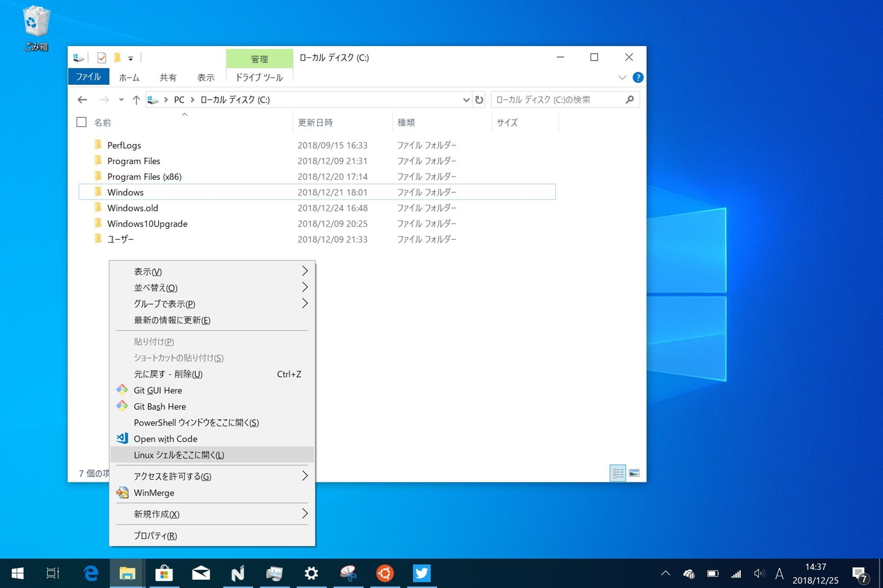Click PC in the address bar breadcrumb

179,99
